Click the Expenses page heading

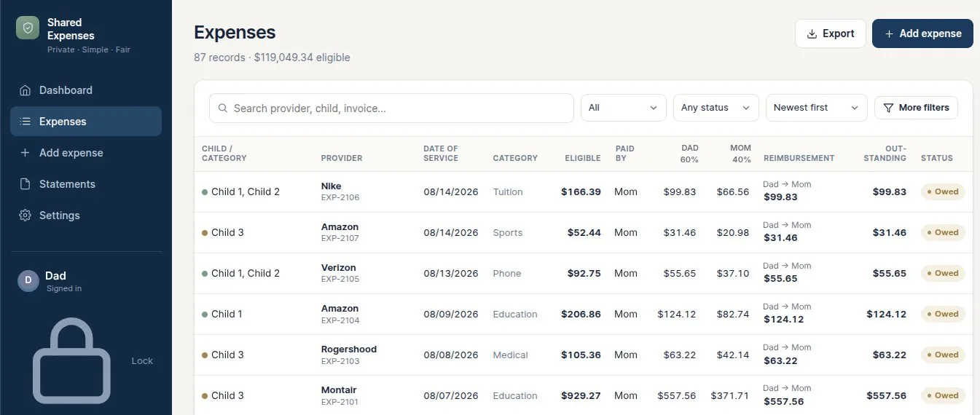pos(235,32)
